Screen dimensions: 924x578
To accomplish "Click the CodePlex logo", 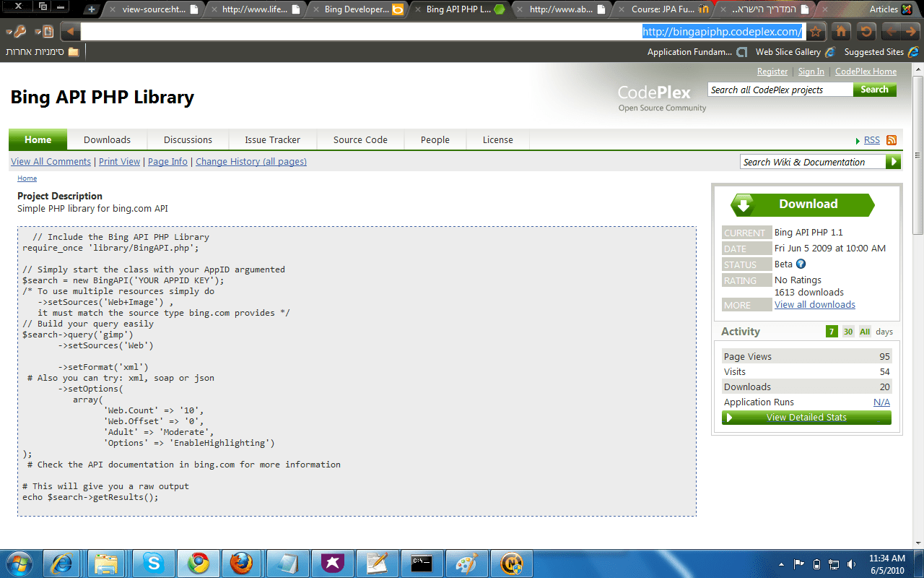I will point(661,98).
